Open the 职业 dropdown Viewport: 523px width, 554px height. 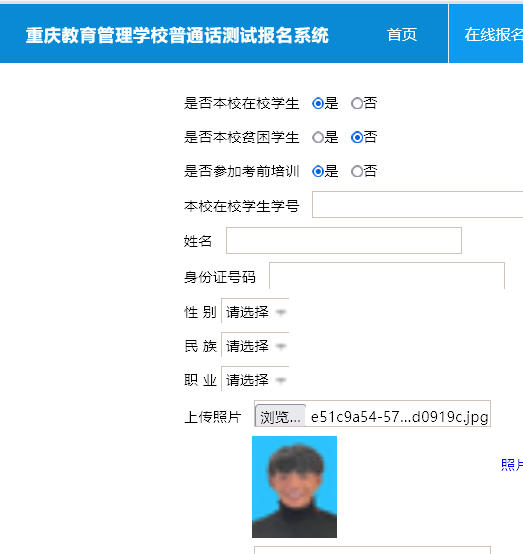click(255, 379)
